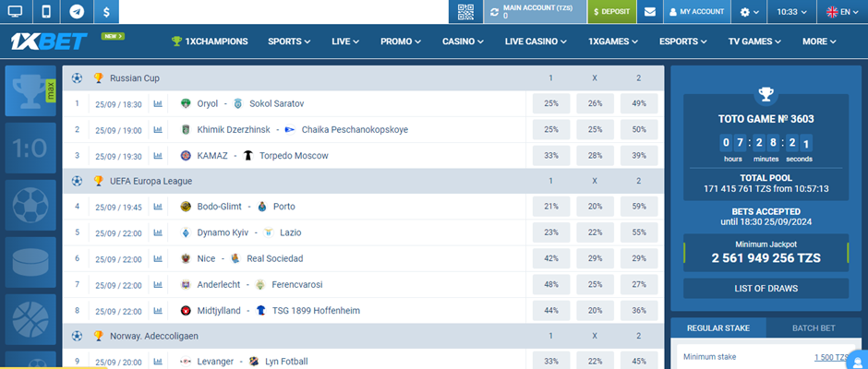Click the dollar sign payments icon
Screen dimensions: 868x369
click(x=106, y=12)
